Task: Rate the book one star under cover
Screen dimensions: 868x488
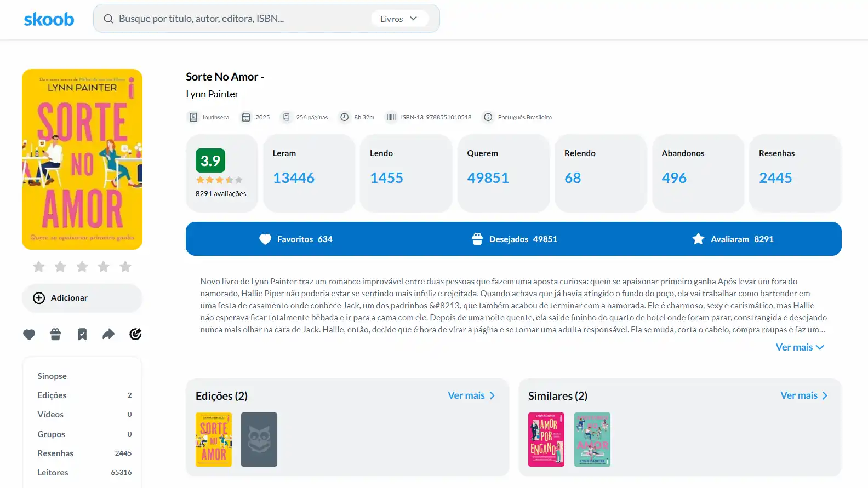Action: coord(39,267)
